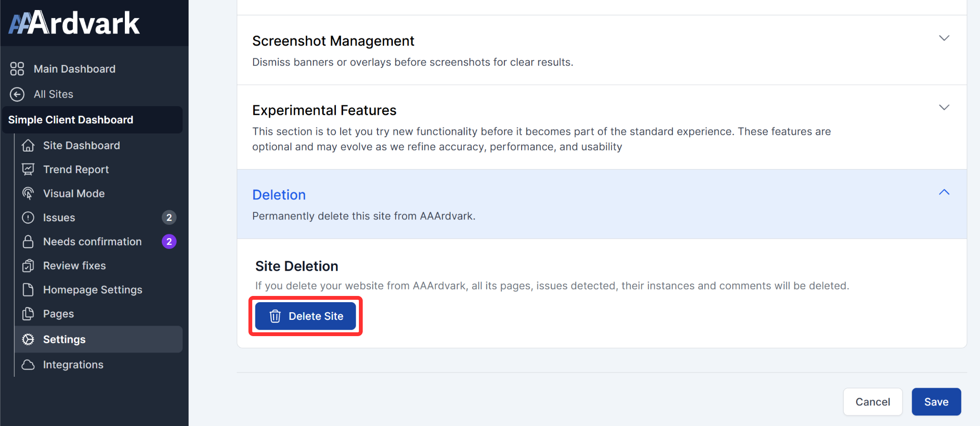Click the Homepage Settings page icon
980x426 pixels.
coord(28,290)
